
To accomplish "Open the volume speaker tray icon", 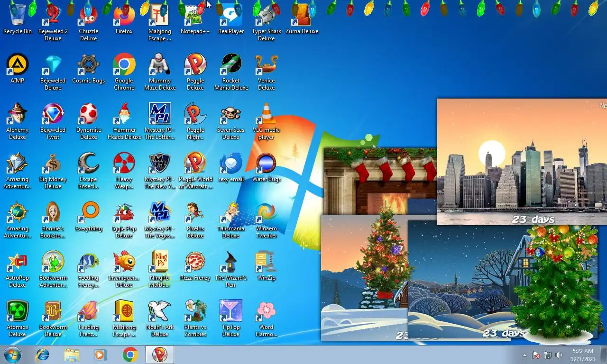I will [559, 355].
